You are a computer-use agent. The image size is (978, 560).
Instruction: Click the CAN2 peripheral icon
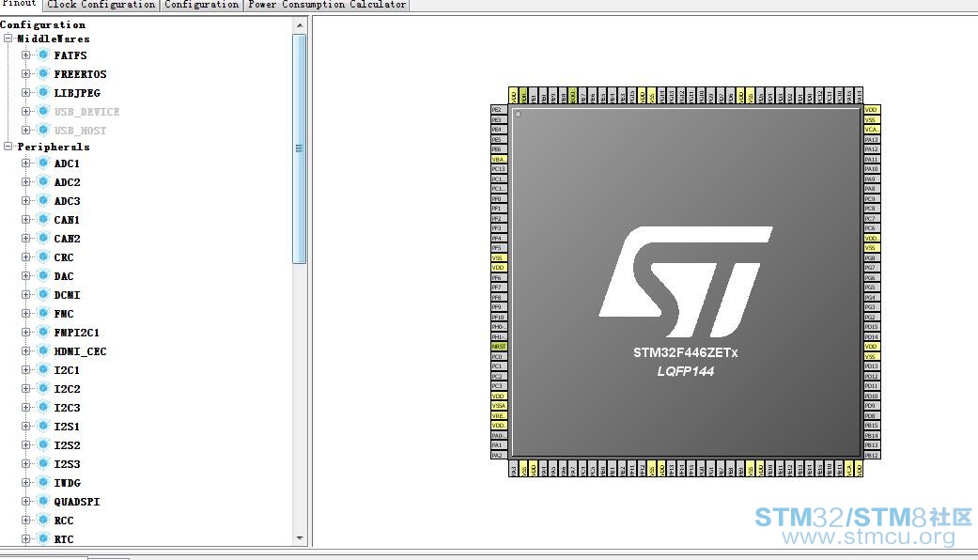click(x=43, y=238)
